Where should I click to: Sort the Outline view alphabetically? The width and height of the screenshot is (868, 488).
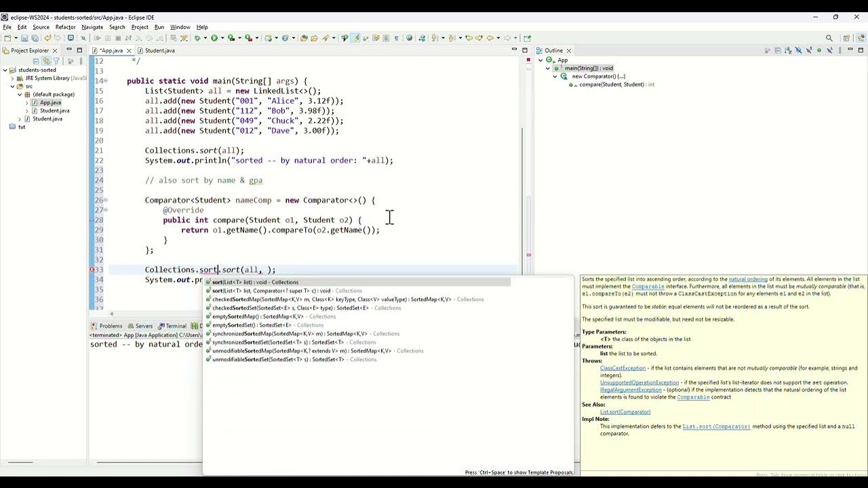tap(788, 49)
